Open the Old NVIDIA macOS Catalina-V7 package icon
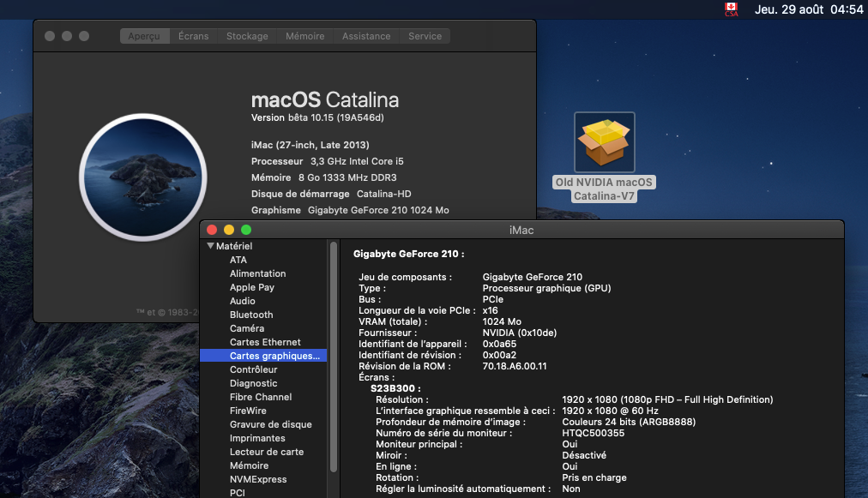This screenshot has width=868, height=498. click(604, 142)
